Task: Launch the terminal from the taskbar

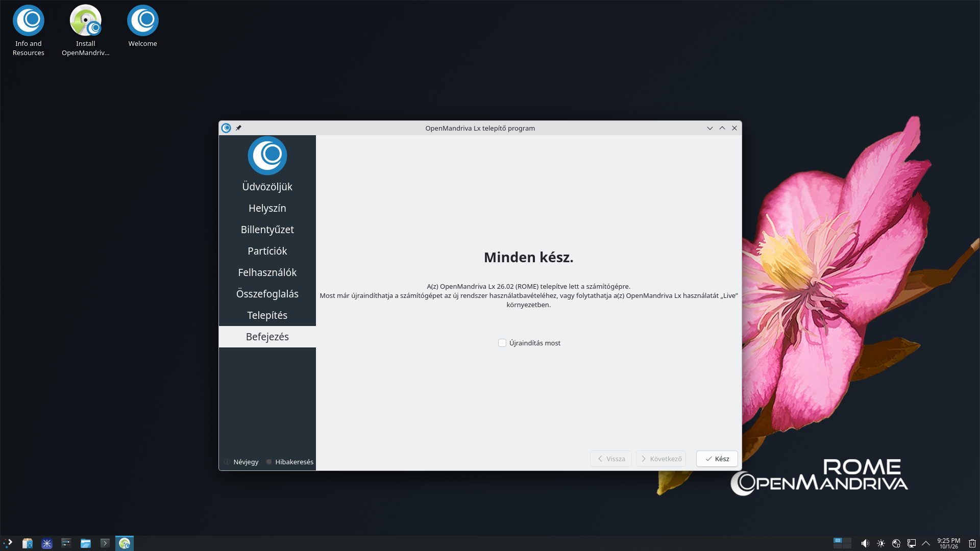Action: [105, 543]
